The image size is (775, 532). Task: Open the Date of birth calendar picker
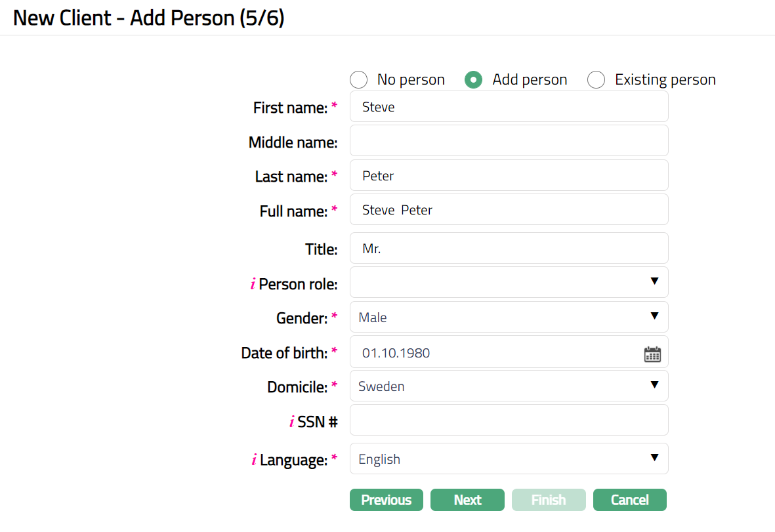pos(652,354)
